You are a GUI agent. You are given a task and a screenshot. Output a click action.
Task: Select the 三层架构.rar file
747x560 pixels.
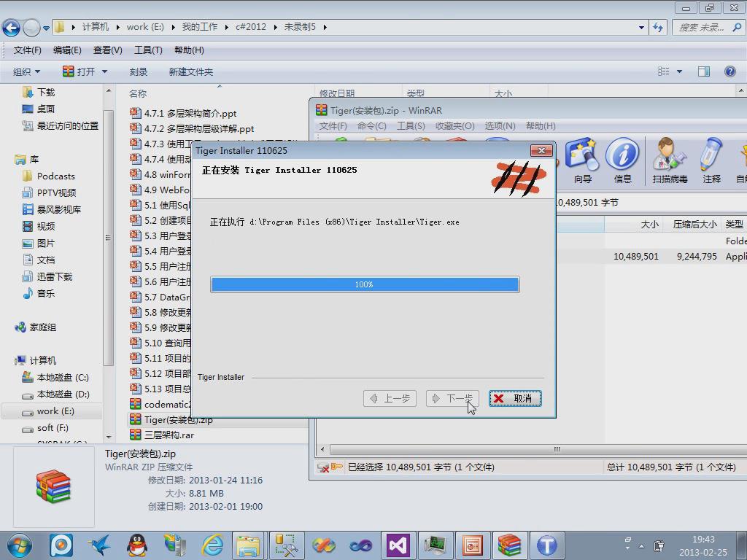162,435
